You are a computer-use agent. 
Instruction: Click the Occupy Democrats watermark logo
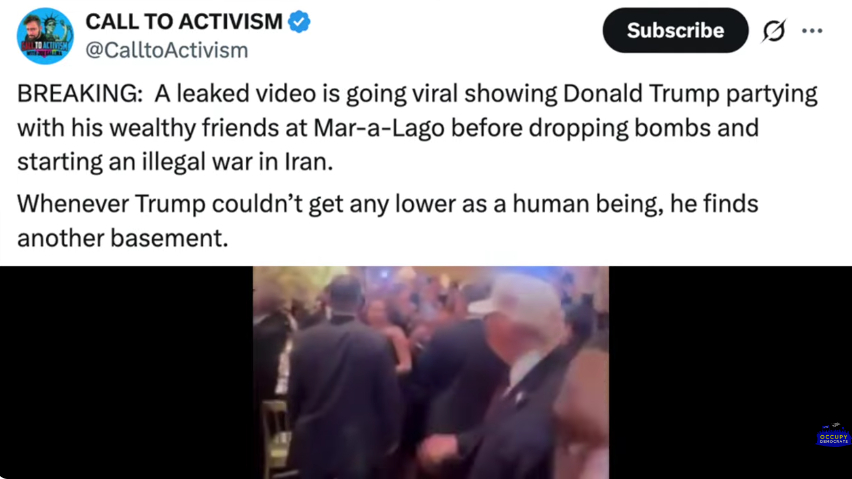click(x=833, y=434)
